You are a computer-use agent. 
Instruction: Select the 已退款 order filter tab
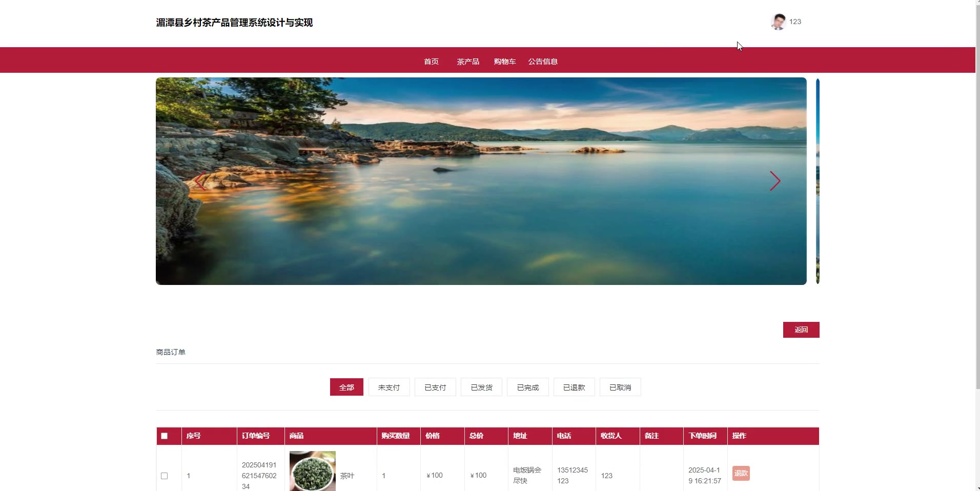574,387
